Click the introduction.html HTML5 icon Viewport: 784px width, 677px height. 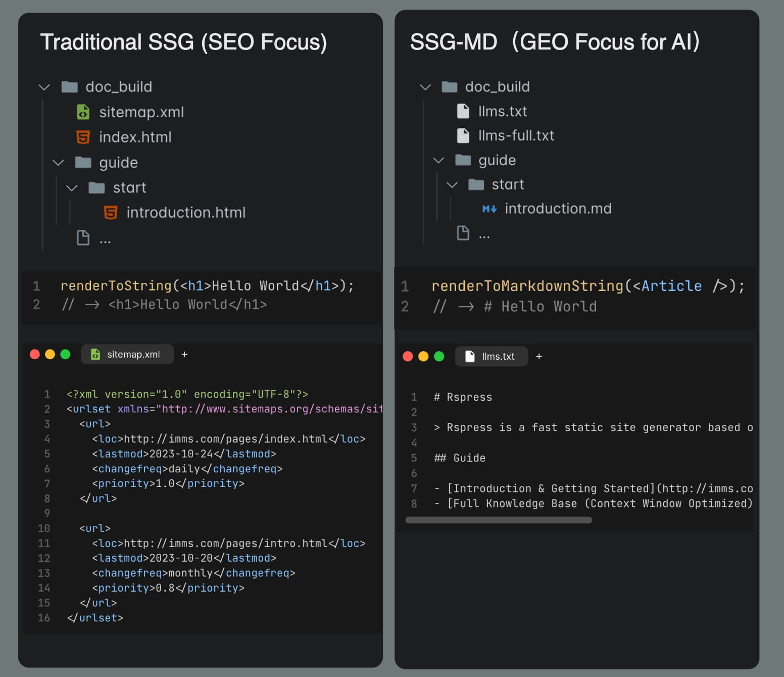(x=110, y=212)
